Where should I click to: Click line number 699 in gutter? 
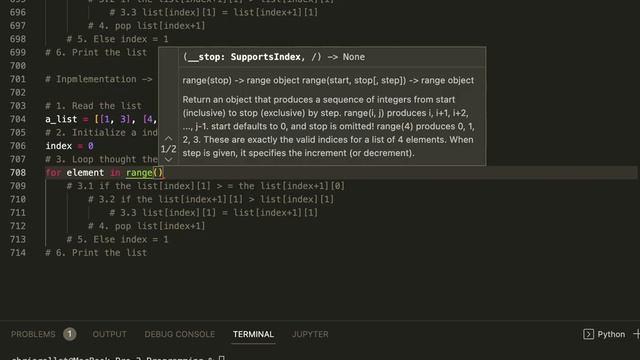click(18, 52)
